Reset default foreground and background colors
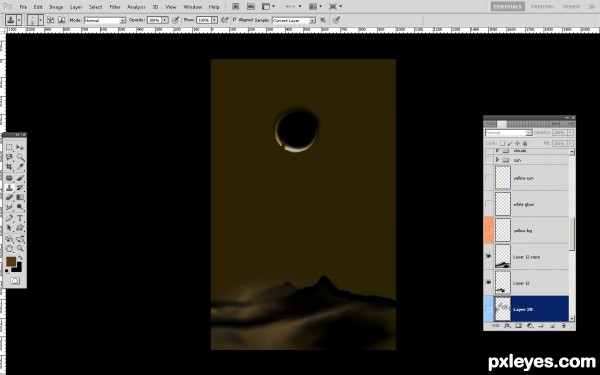 [7, 271]
